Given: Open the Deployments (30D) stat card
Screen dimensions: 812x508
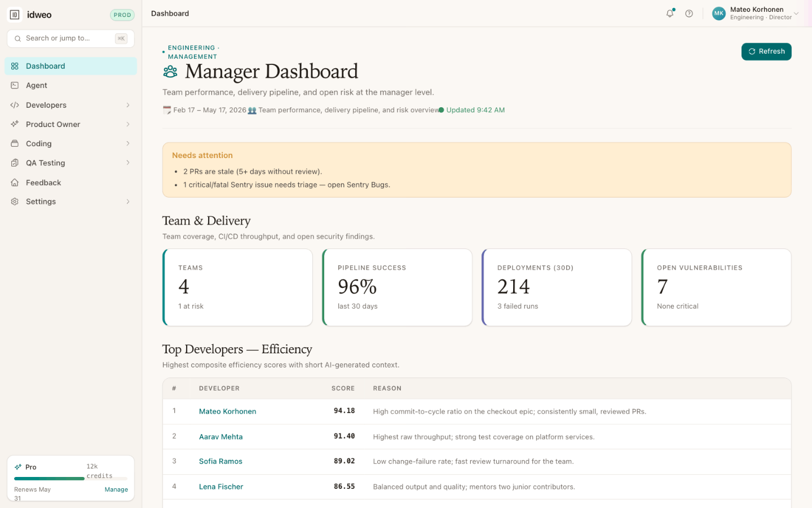Looking at the screenshot, I should click(557, 287).
